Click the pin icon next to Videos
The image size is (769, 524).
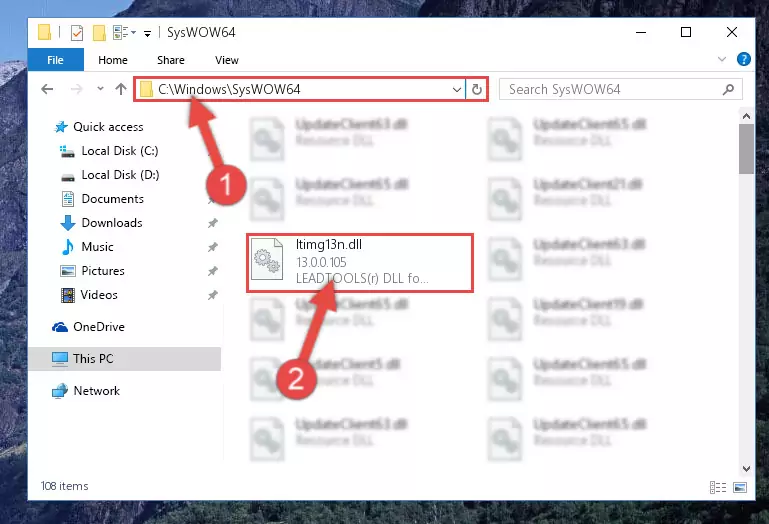212,295
